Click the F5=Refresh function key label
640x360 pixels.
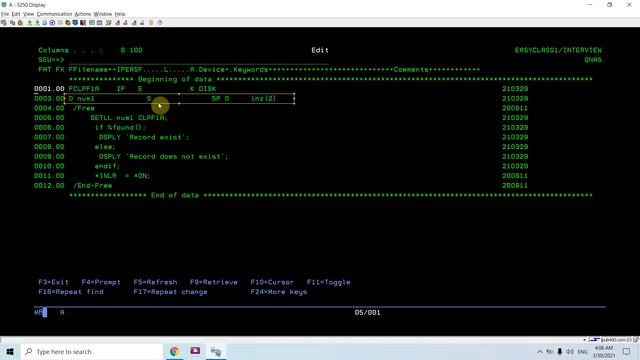(155, 282)
